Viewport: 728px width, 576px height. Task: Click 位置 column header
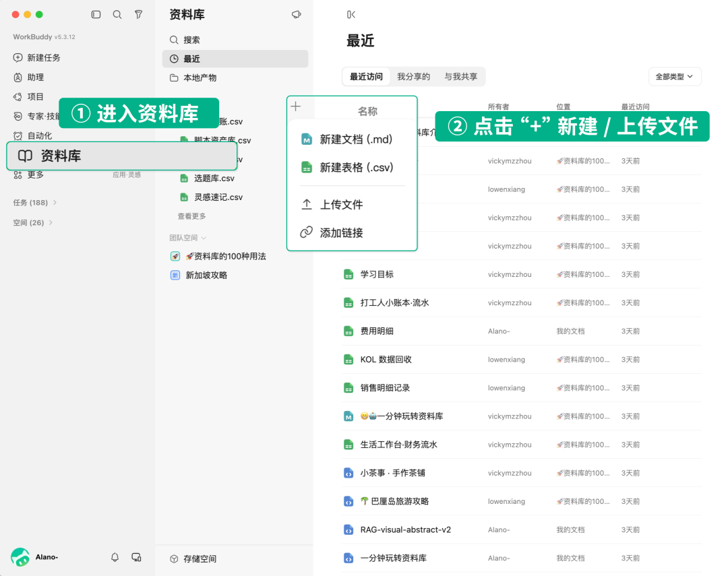563,106
